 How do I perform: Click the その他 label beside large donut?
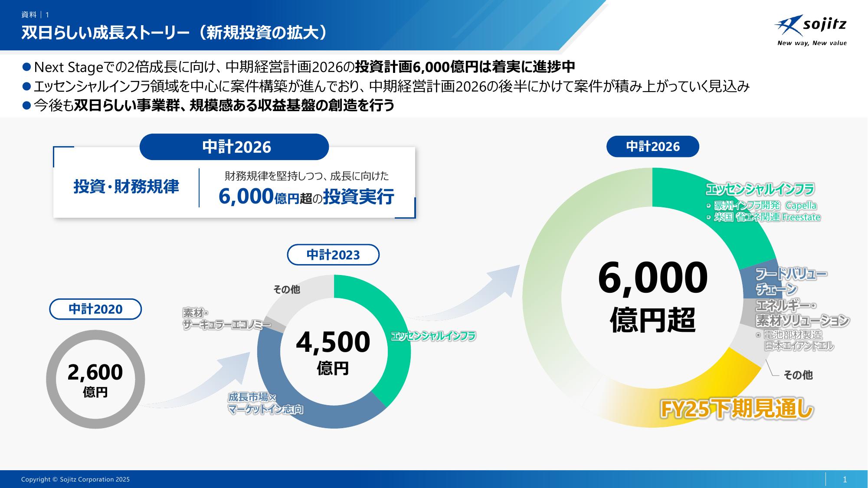[x=798, y=375]
